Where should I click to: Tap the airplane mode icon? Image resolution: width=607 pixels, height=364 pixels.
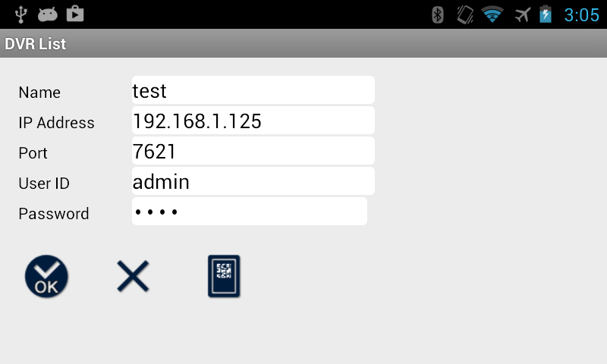[522, 15]
